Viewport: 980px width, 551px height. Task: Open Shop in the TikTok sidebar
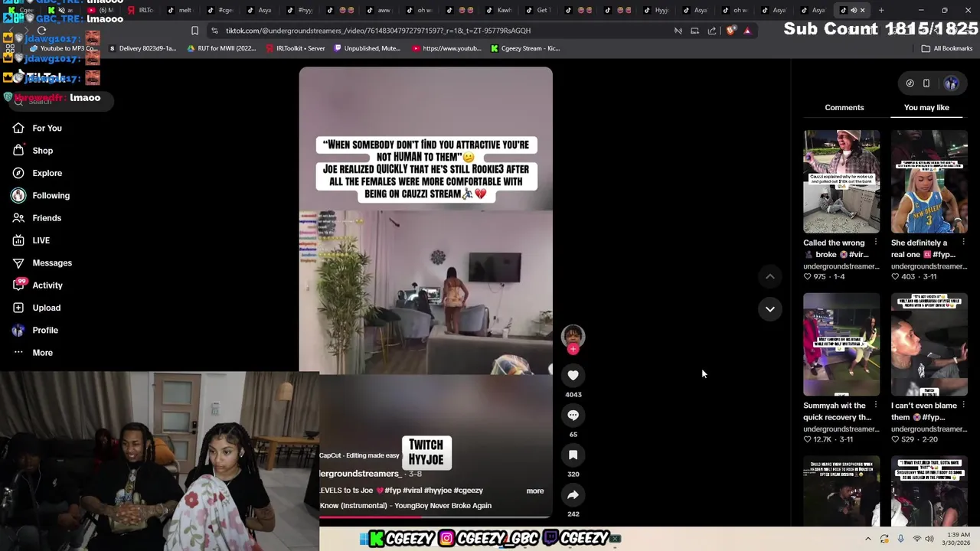tap(42, 151)
